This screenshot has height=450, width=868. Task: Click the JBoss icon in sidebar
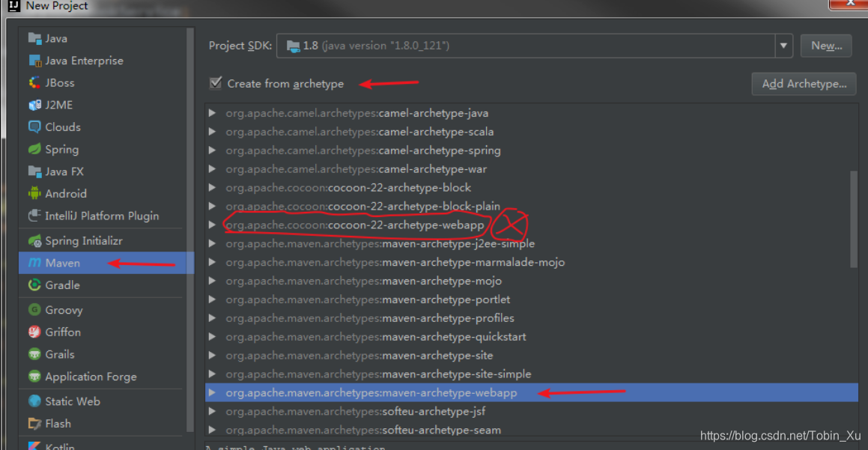pyautogui.click(x=34, y=82)
